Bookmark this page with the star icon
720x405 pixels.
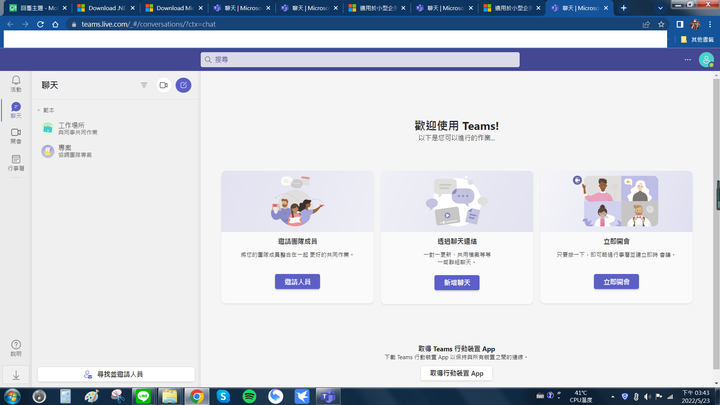pos(661,24)
